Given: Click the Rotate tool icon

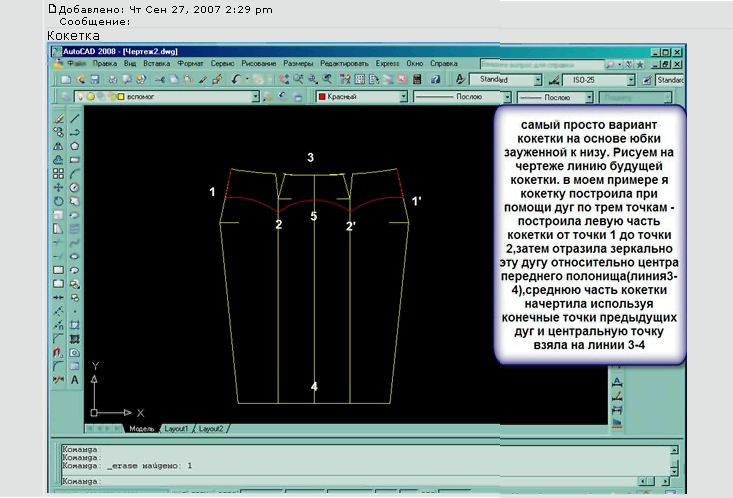Looking at the screenshot, I should (58, 201).
